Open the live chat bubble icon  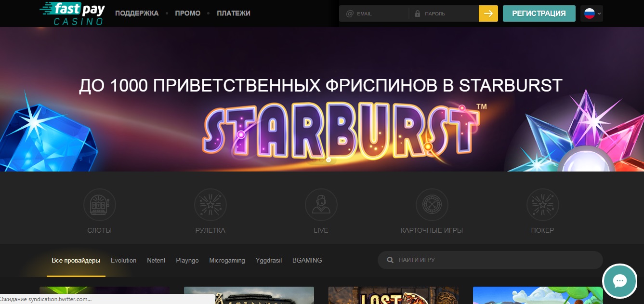(620, 281)
